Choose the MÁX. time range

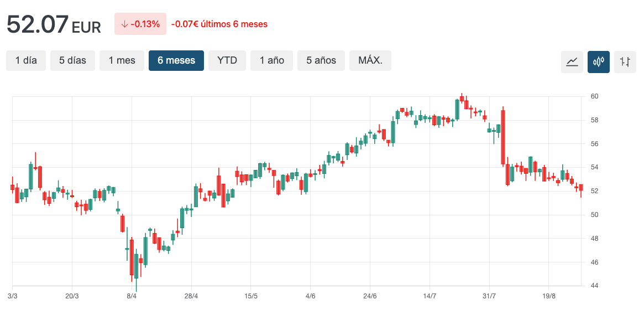click(x=370, y=61)
